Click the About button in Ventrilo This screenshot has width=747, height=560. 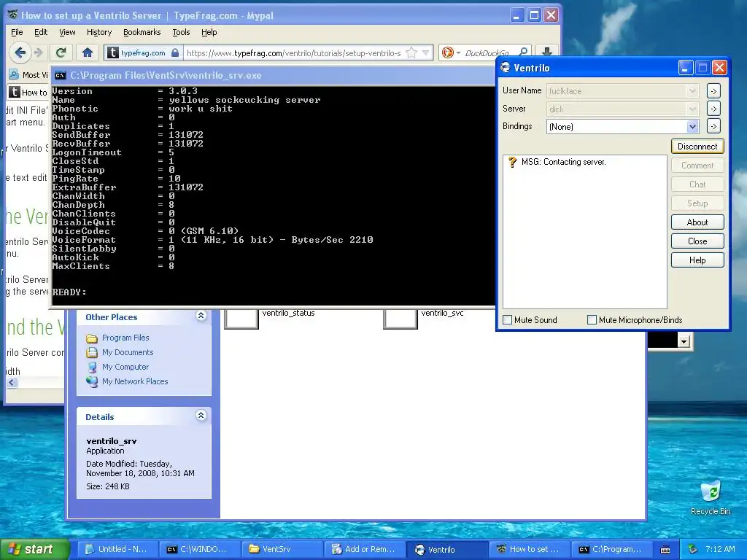pyautogui.click(x=697, y=222)
